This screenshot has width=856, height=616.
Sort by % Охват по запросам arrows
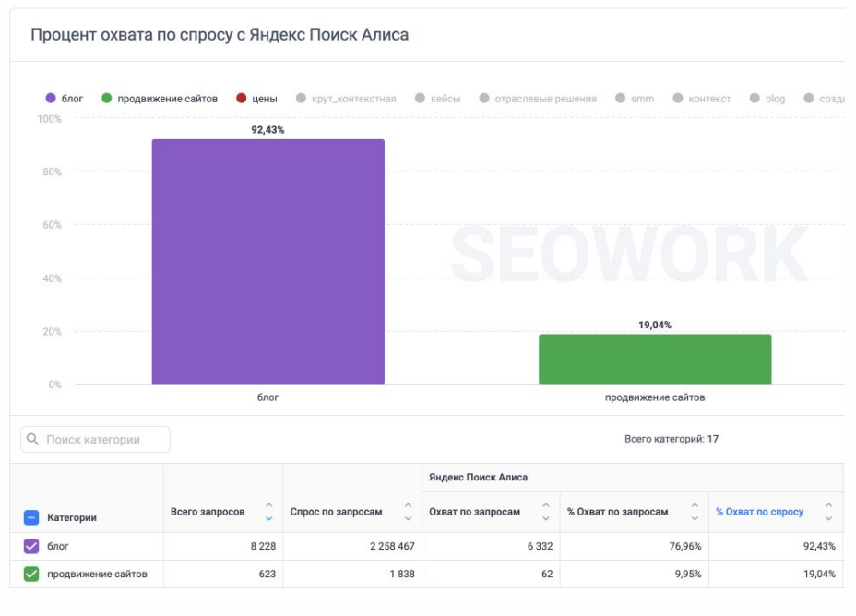pyautogui.click(x=693, y=512)
